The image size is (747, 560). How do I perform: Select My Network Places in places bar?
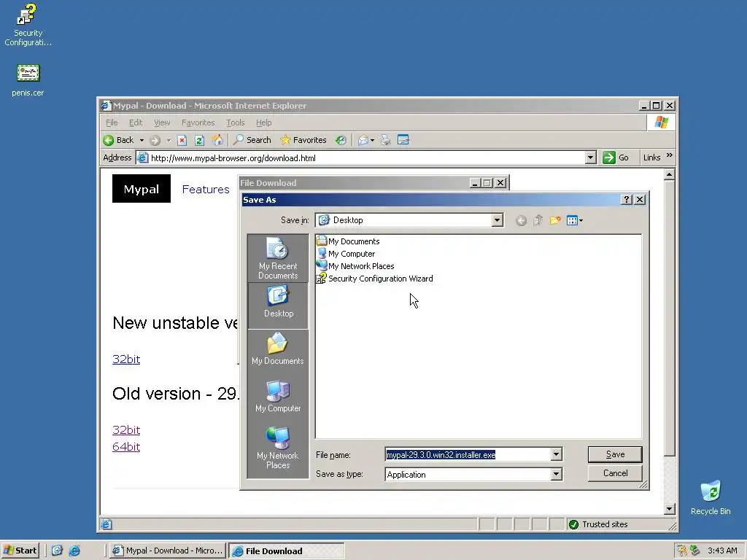point(278,448)
